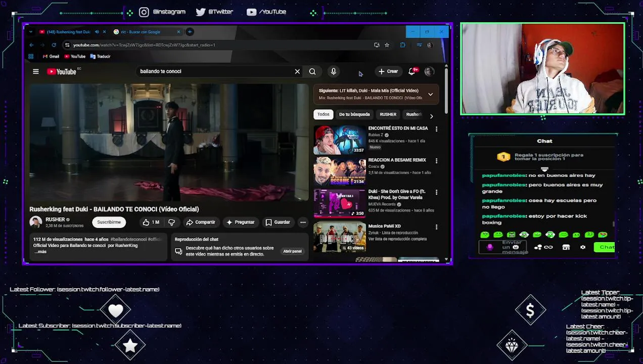Click the browser address bar URL
Screen dimensions: 643x364
144,45
